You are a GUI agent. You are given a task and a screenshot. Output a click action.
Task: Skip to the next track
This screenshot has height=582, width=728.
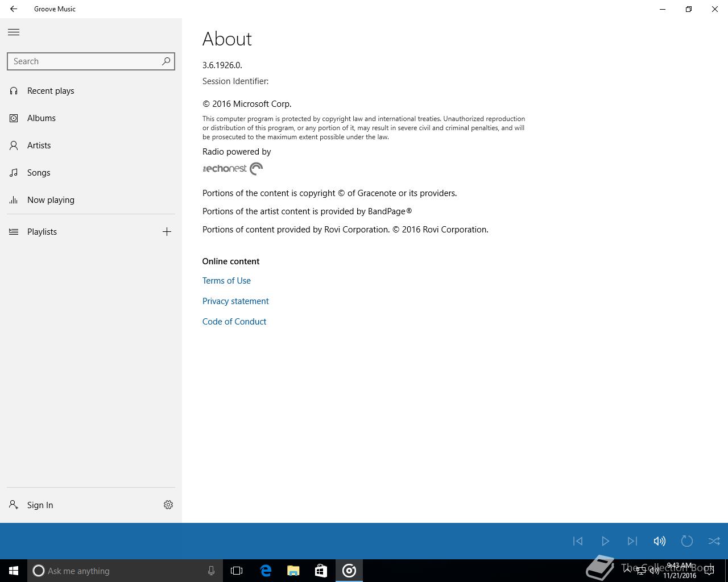(x=632, y=541)
